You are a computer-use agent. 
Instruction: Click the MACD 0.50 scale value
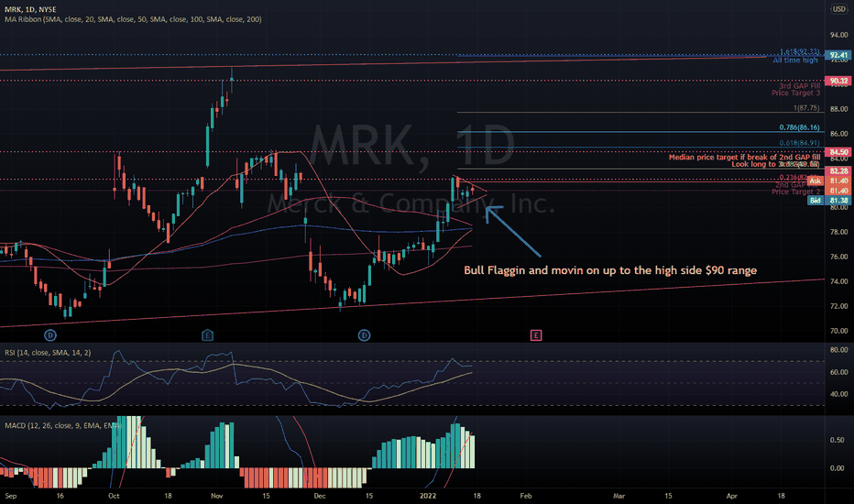pyautogui.click(x=838, y=440)
